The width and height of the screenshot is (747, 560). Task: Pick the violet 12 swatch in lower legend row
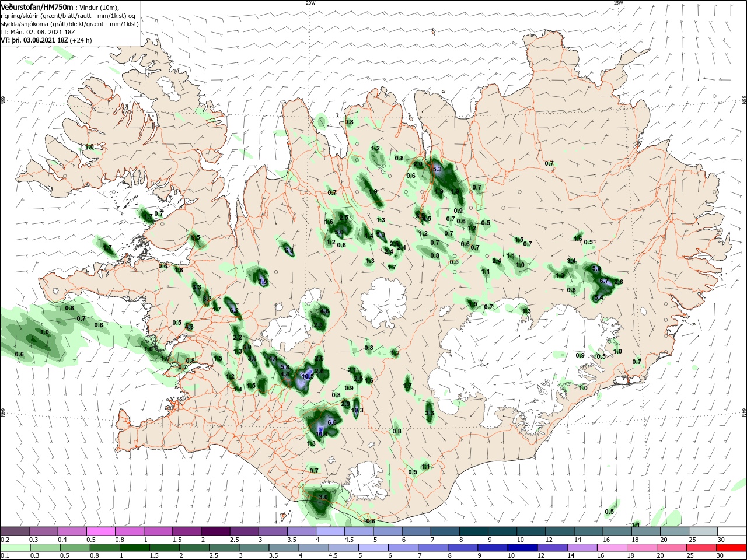pos(552,548)
